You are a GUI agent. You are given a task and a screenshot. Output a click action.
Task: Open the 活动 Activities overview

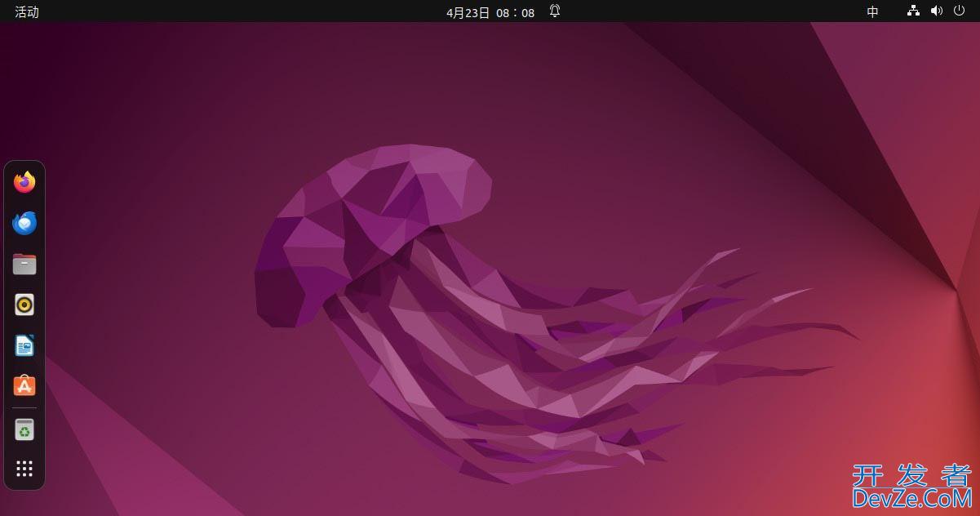(27, 11)
